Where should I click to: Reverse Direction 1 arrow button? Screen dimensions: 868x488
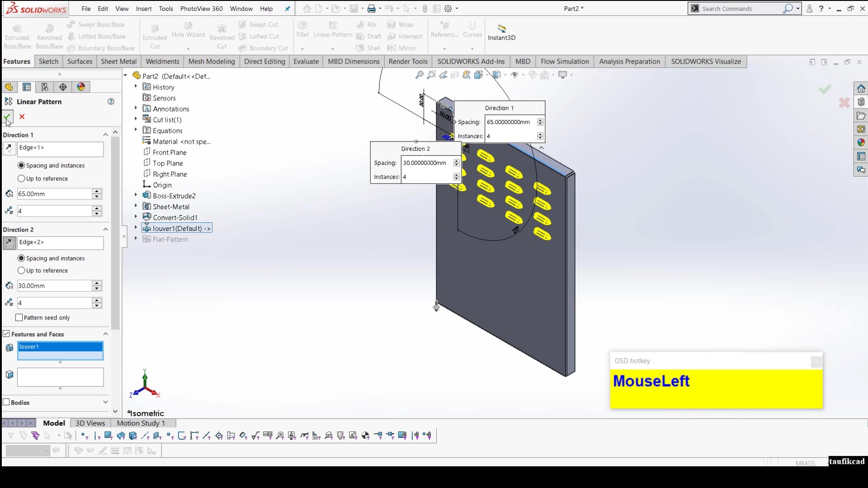(x=9, y=148)
